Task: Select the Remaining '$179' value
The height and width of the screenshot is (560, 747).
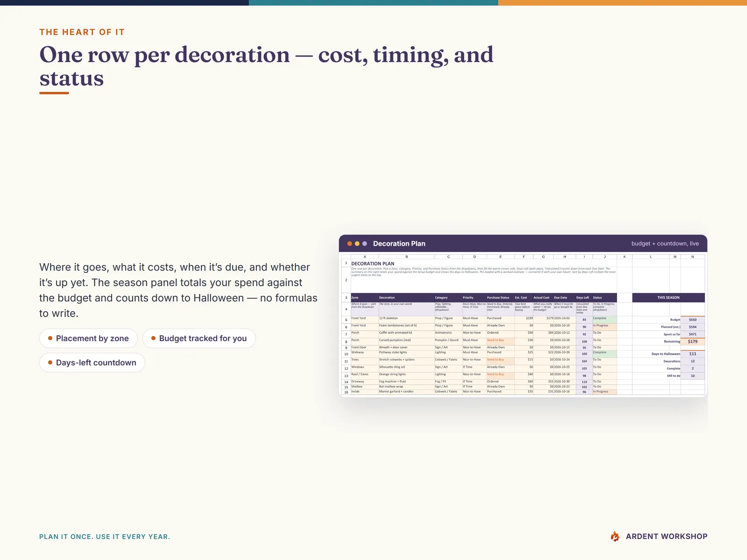Action: coord(692,342)
